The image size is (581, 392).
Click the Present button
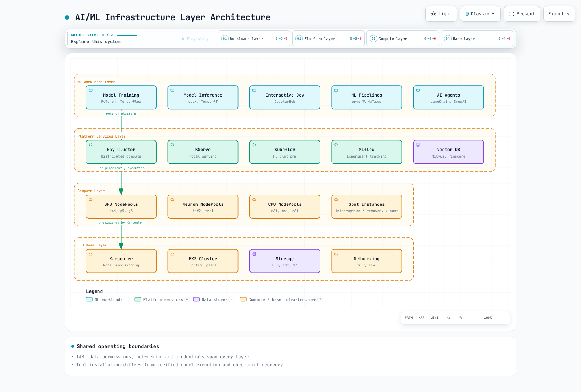pos(522,14)
